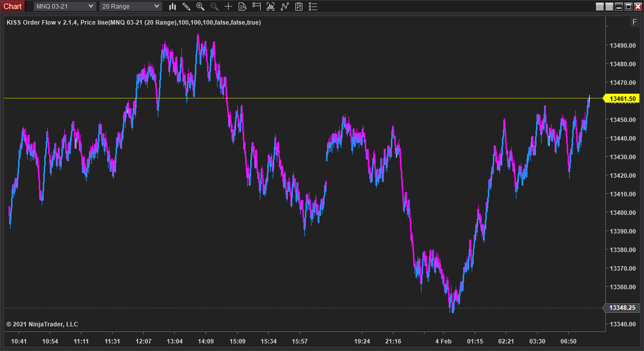Click the 13360.00 price axis label
Viewport: 644px width, 351px height.
coord(623,287)
